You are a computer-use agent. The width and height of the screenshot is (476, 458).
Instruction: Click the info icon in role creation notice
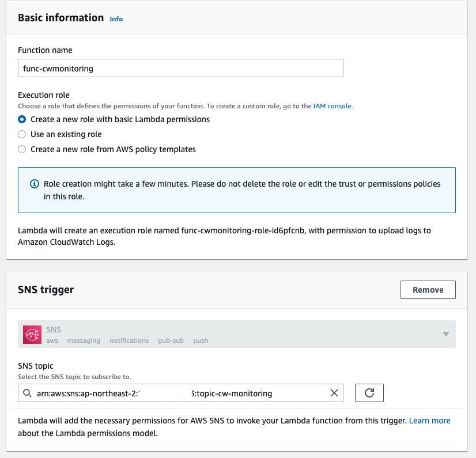[x=34, y=184]
